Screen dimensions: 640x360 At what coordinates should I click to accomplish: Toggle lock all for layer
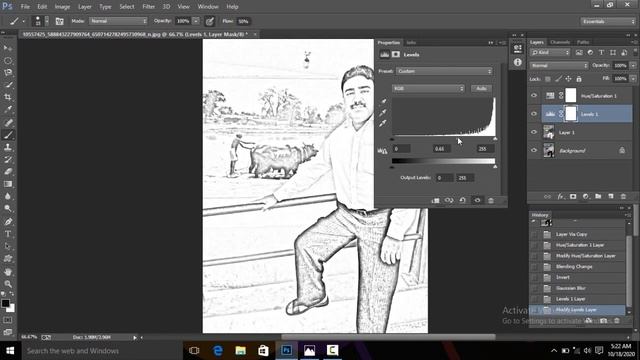point(579,79)
